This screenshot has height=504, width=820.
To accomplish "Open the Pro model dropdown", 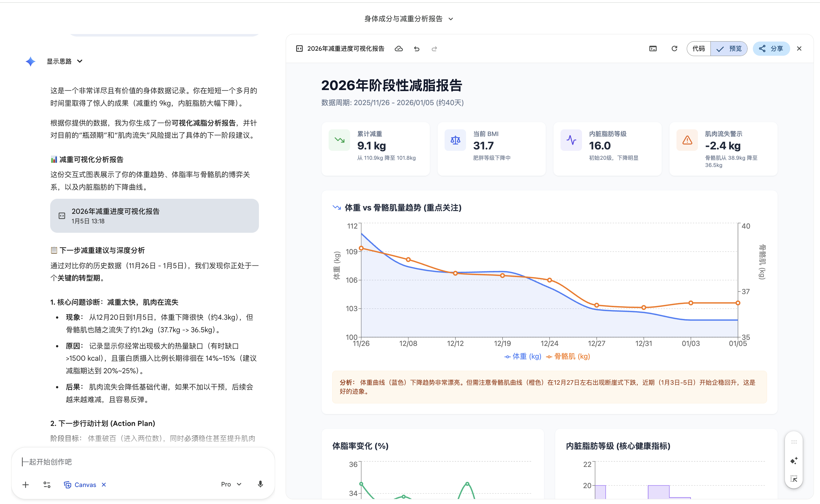I will pyautogui.click(x=231, y=484).
